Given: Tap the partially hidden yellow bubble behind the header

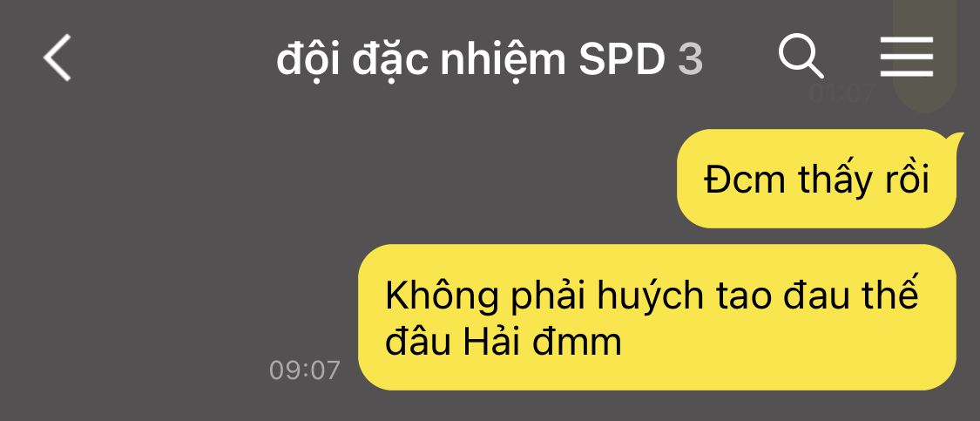Looking at the screenshot, I should (x=924, y=53).
